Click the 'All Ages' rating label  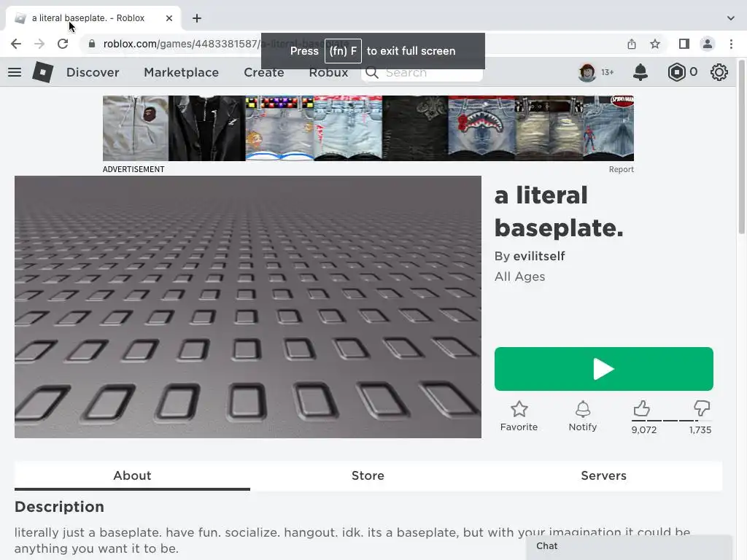(519, 276)
